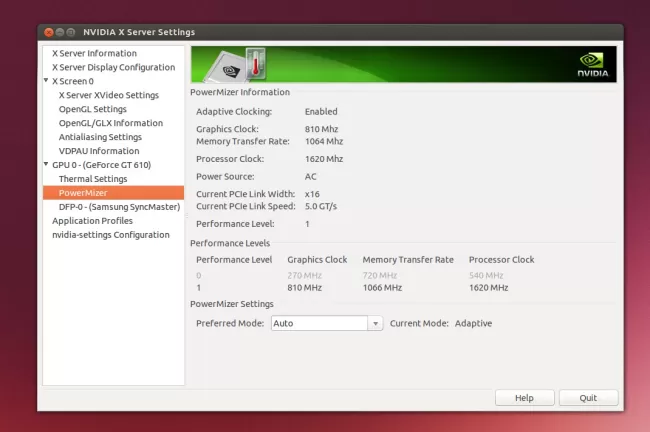
Task: Select Antialiasing Settings entry
Action: coord(100,137)
